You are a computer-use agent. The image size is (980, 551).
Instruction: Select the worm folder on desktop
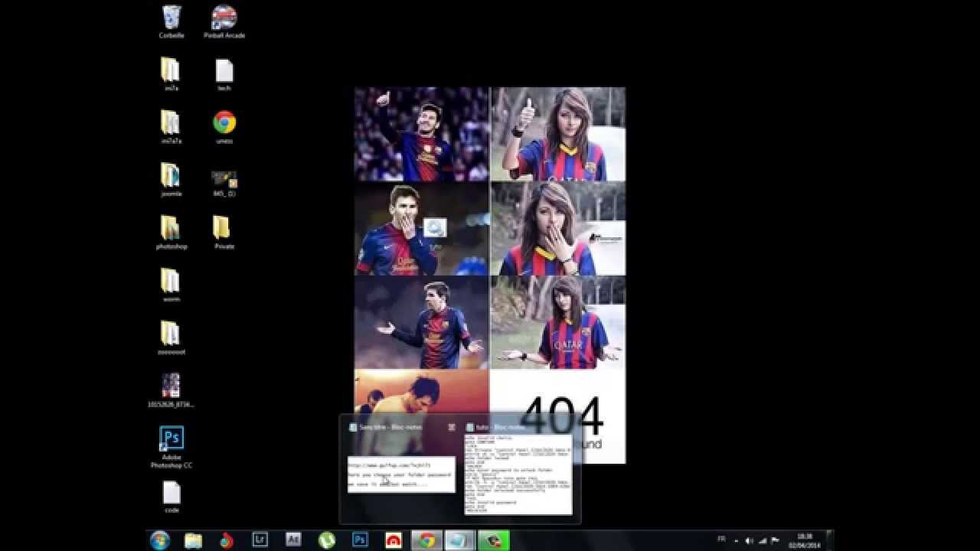tap(171, 285)
